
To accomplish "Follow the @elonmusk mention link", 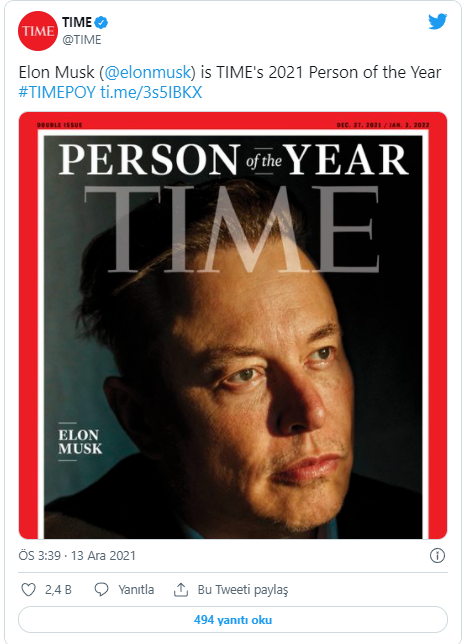I will pos(148,72).
